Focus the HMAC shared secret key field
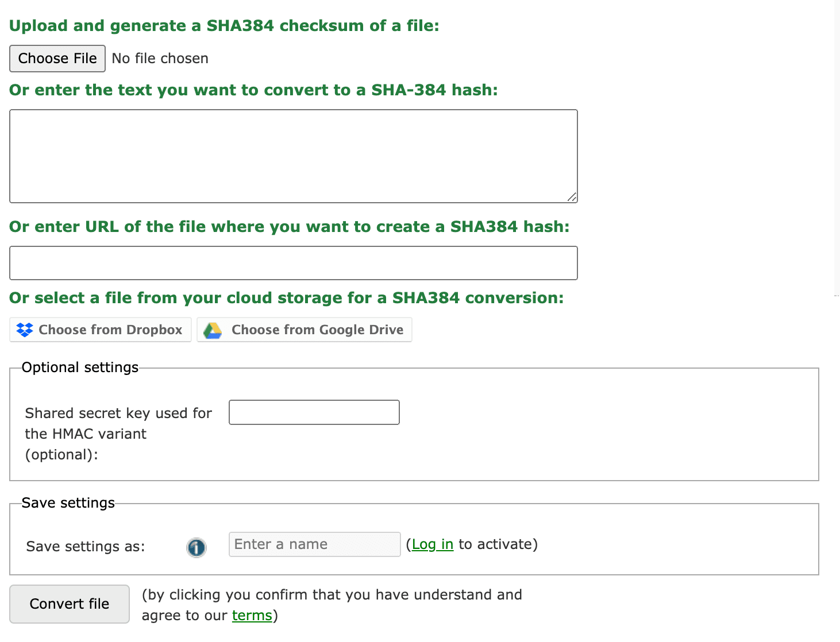 pos(314,412)
